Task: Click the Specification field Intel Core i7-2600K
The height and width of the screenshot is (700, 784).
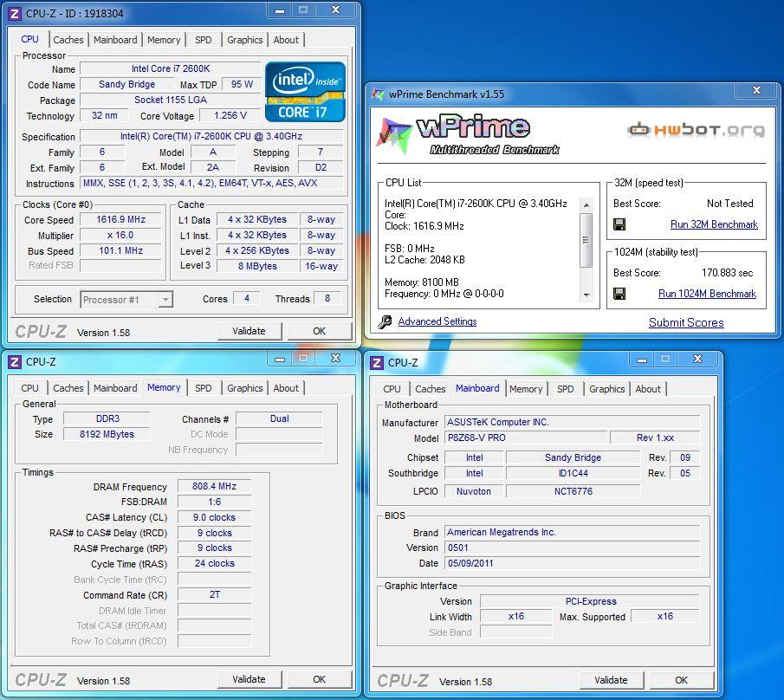Action: (x=211, y=136)
